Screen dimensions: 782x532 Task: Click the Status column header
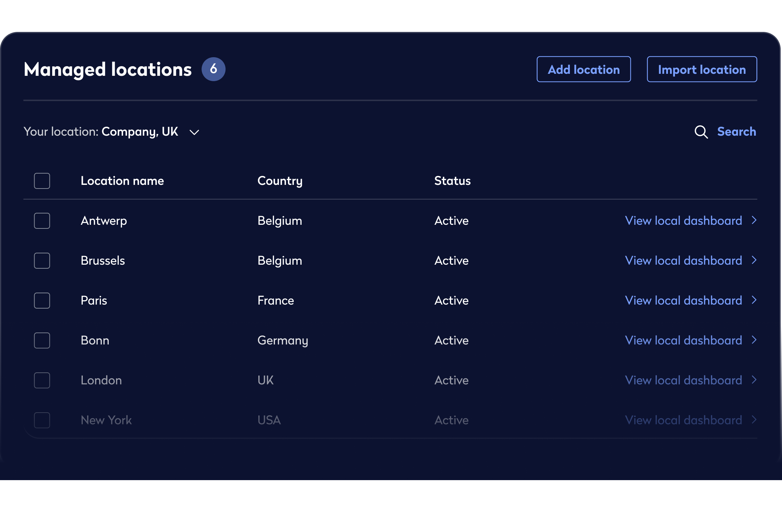(x=453, y=181)
